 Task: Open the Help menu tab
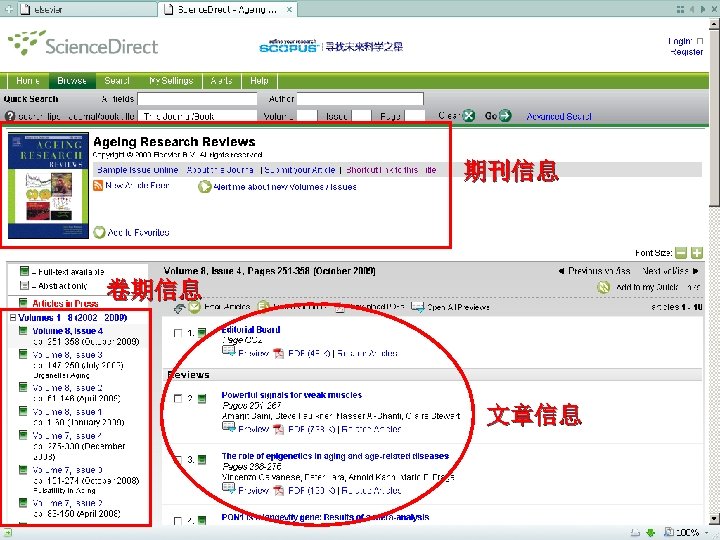tap(259, 81)
